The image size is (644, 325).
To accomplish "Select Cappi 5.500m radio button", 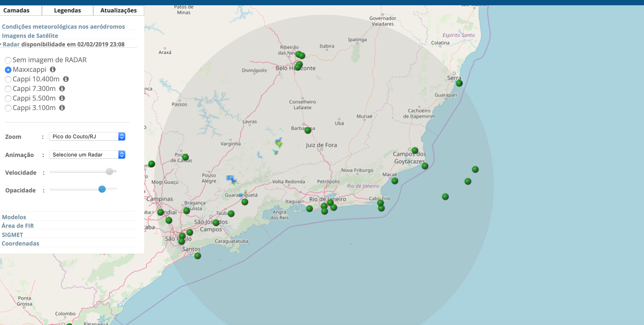I will click(8, 98).
